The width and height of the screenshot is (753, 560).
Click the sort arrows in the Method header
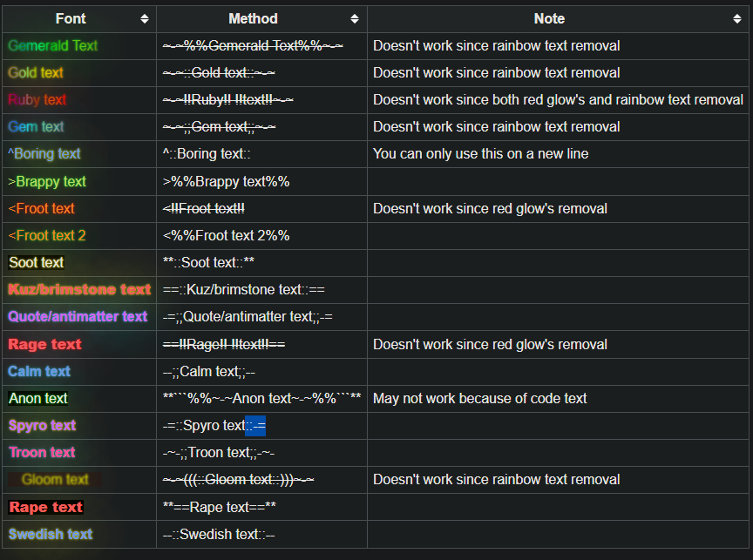355,18
